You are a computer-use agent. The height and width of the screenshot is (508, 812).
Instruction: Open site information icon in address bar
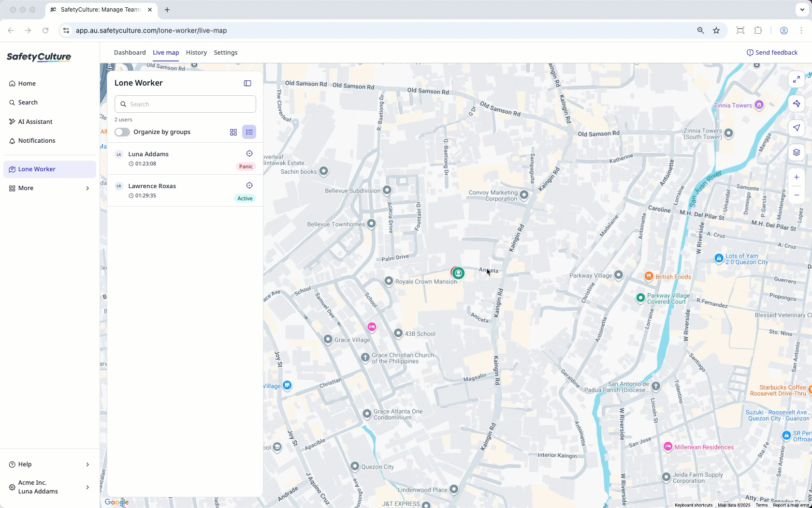pyautogui.click(x=66, y=30)
